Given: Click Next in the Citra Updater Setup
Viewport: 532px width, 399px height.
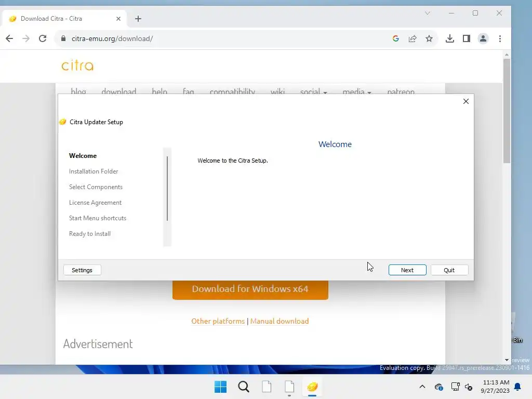Looking at the screenshot, I should click(x=407, y=270).
